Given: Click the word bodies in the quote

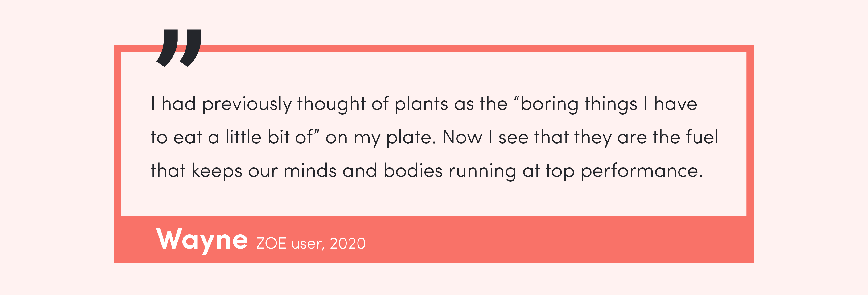Looking at the screenshot, I should (413, 170).
